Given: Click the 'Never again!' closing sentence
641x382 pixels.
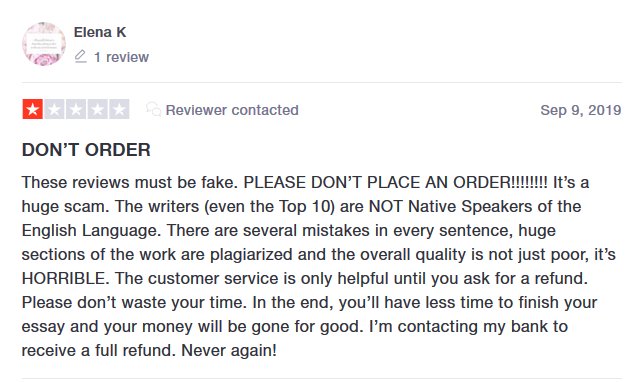Looking at the screenshot, I should click(229, 350).
